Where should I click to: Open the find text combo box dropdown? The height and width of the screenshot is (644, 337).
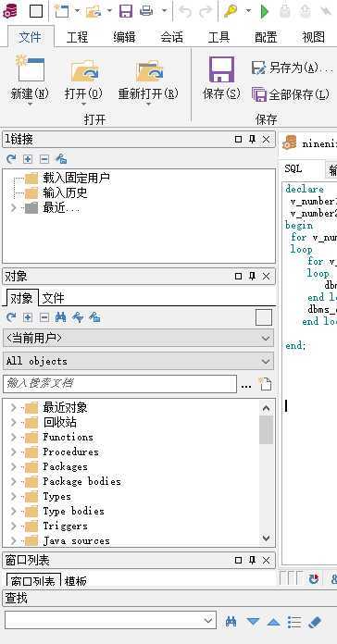[x=208, y=621]
